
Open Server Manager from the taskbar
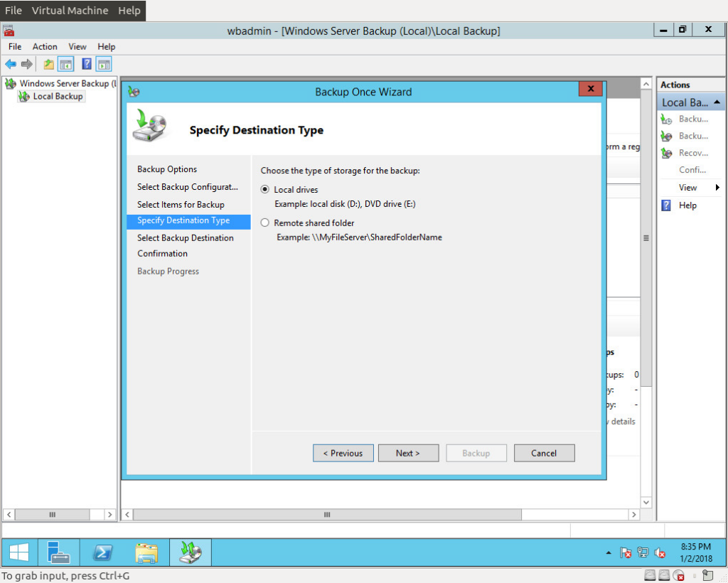[x=58, y=552]
